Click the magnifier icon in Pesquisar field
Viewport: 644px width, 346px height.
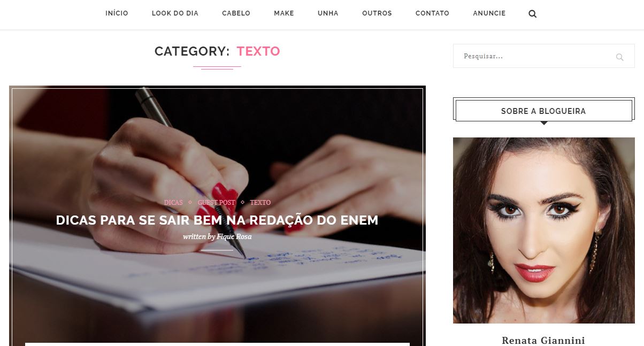point(619,57)
